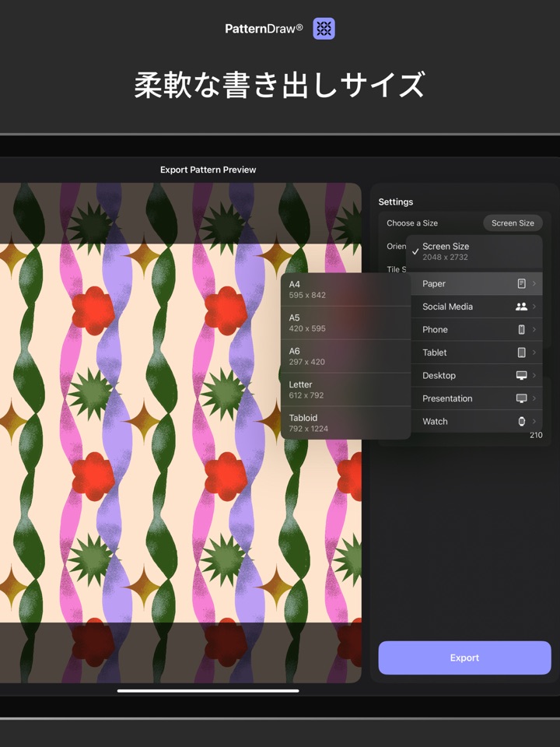Choose Letter 612 x 792 paper size
560x747 pixels.
pos(345,389)
